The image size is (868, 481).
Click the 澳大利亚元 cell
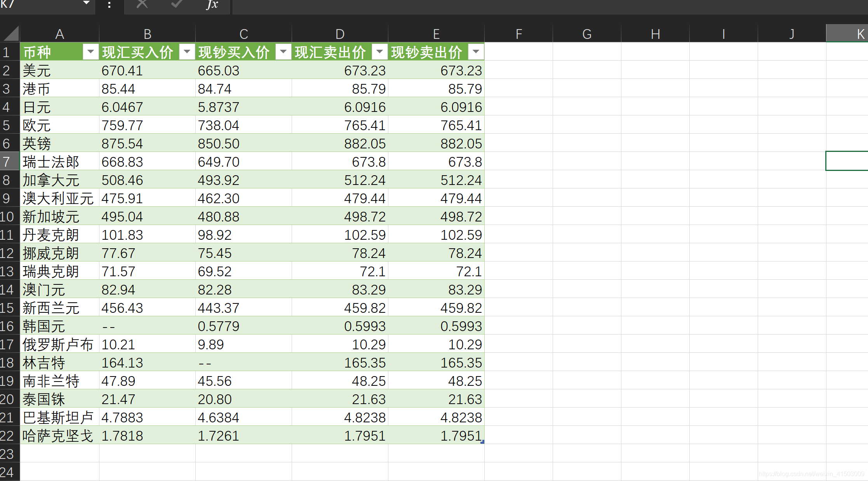(60, 198)
